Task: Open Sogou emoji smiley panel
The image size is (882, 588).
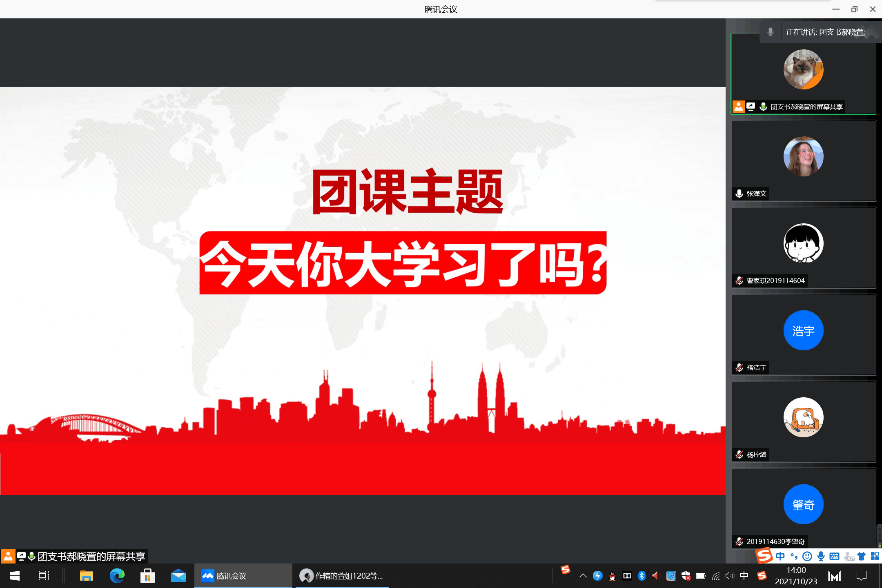Action: tap(807, 556)
